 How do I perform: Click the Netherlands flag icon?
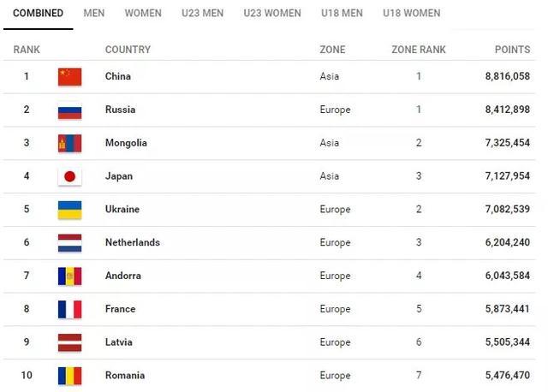tap(69, 242)
